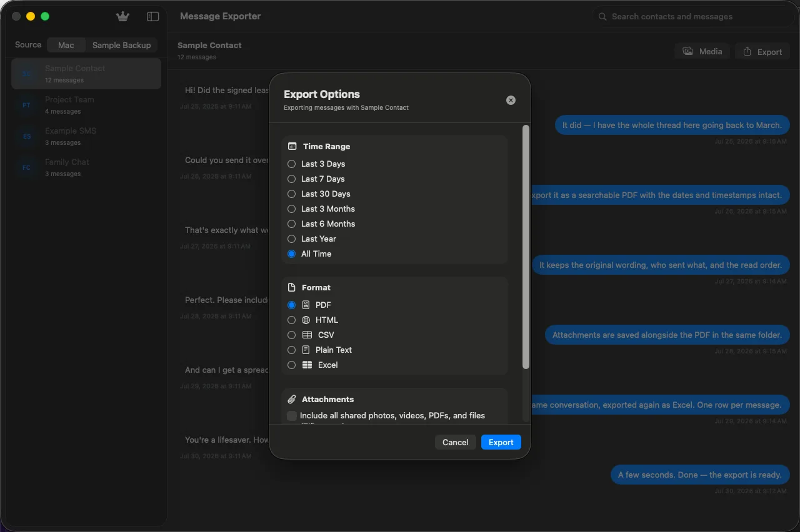This screenshot has height=532, width=800.
Task: Open the Example SMS conversation
Action: click(x=86, y=136)
